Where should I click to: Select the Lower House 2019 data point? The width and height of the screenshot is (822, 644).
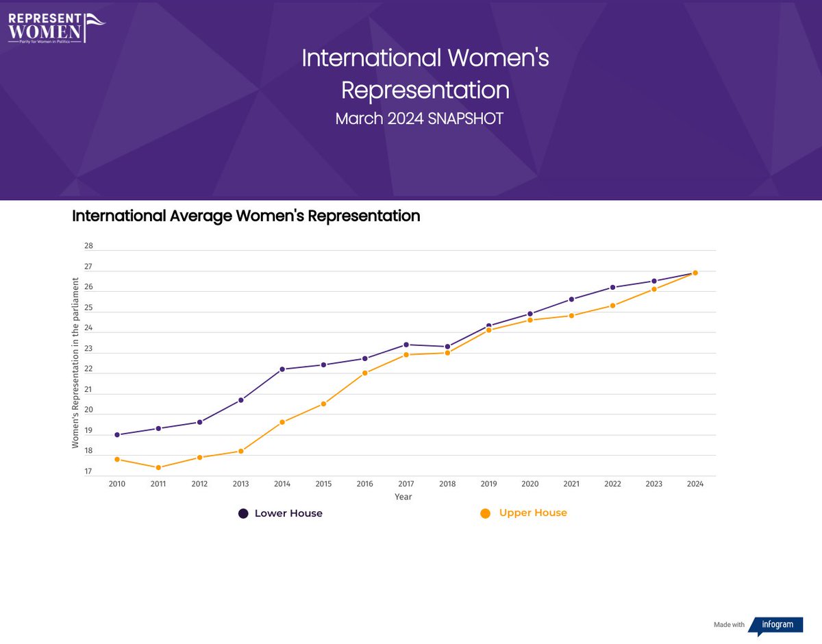[488, 325]
